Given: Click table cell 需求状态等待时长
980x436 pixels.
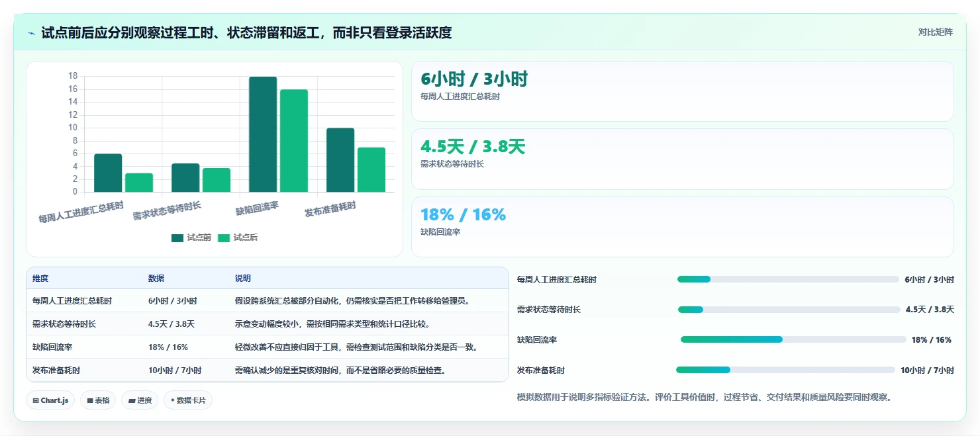Looking at the screenshot, I should tap(64, 324).
